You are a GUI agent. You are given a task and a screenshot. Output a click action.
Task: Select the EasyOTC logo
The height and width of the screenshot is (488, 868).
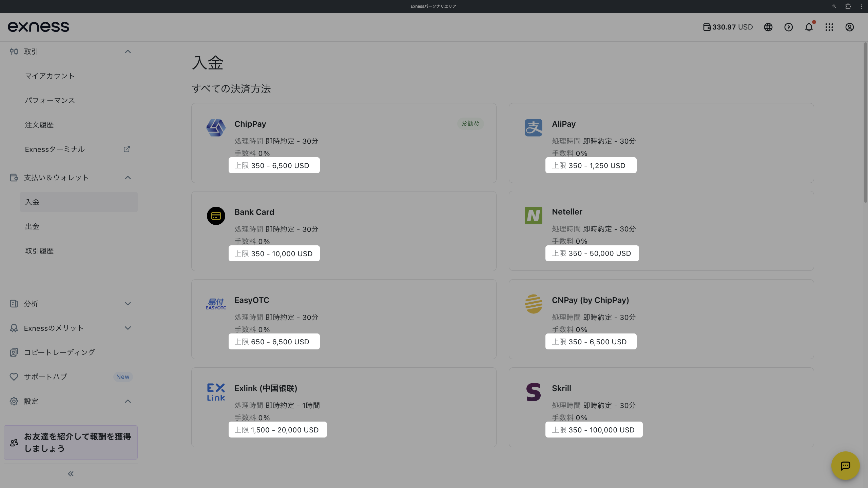click(216, 304)
